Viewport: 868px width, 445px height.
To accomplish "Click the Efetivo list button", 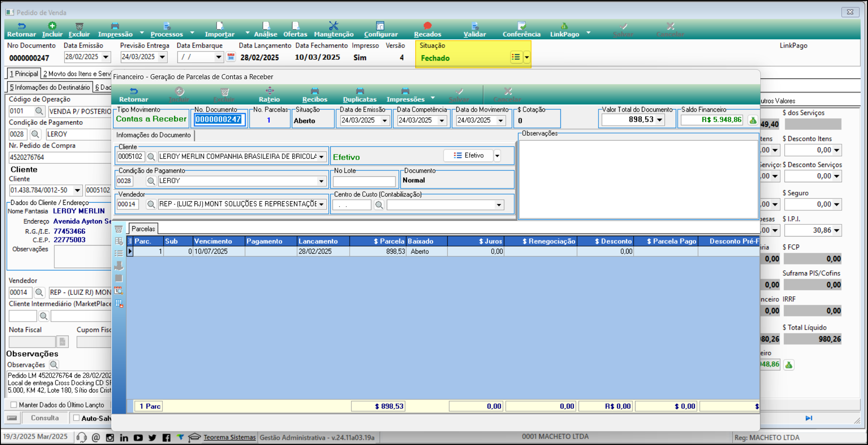I will point(468,156).
